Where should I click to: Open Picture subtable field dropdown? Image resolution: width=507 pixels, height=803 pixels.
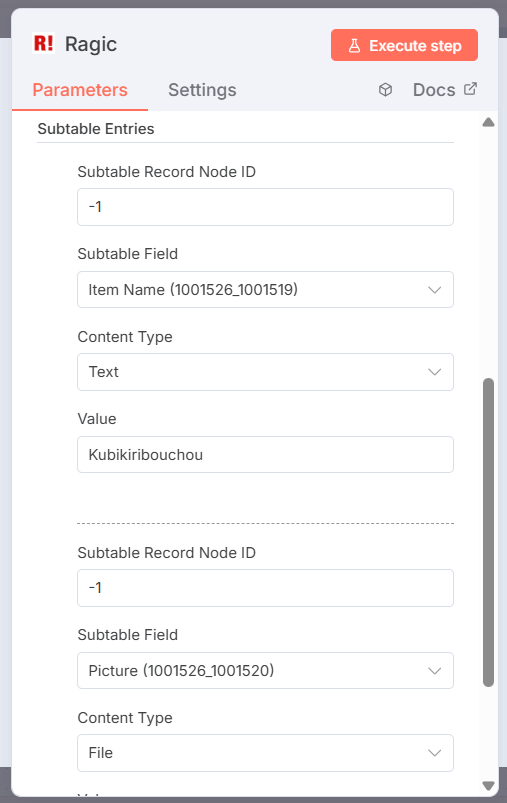tap(265, 670)
